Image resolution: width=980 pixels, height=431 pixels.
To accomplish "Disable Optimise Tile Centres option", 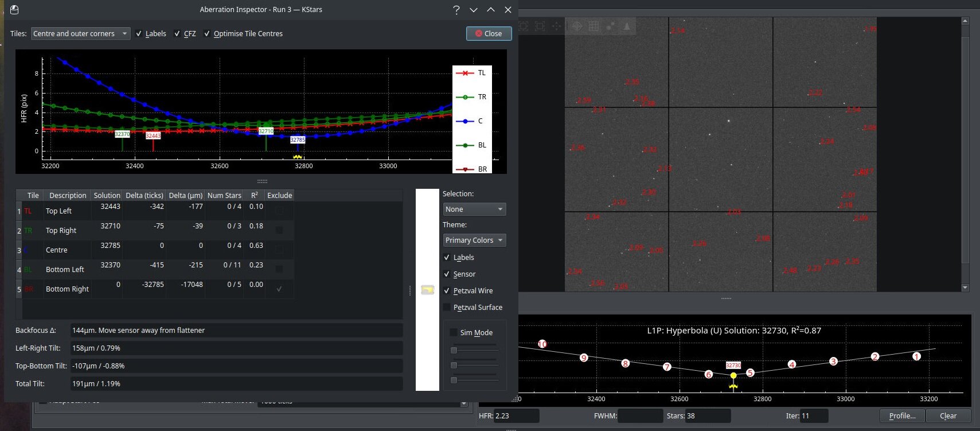I will [207, 34].
